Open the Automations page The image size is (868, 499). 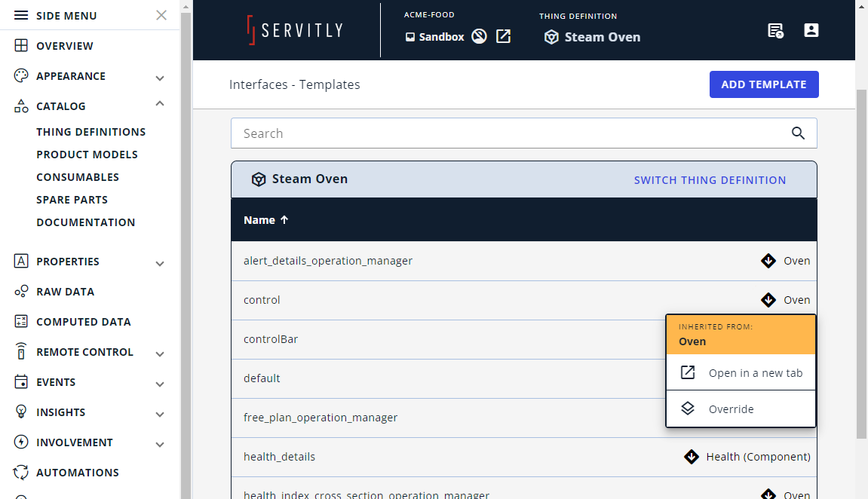point(78,473)
